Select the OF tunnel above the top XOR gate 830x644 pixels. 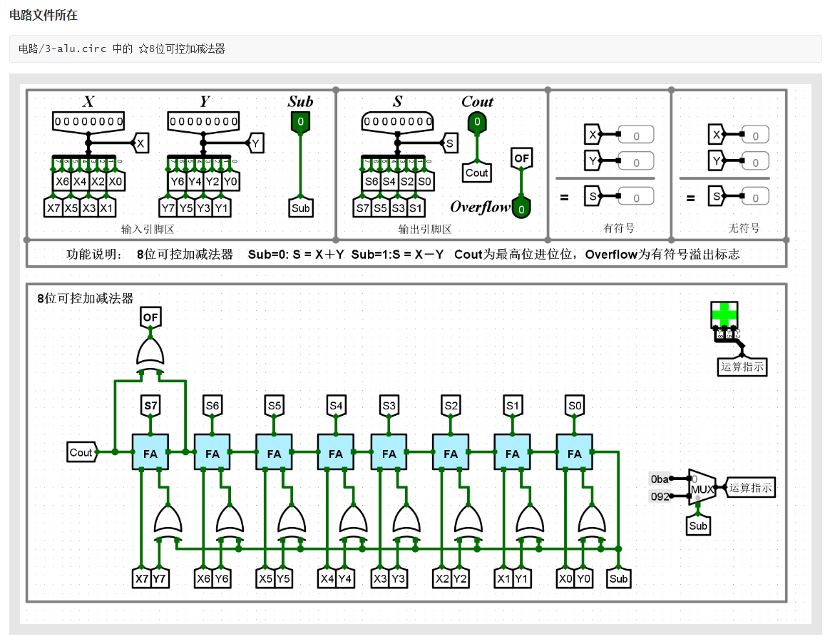click(150, 317)
